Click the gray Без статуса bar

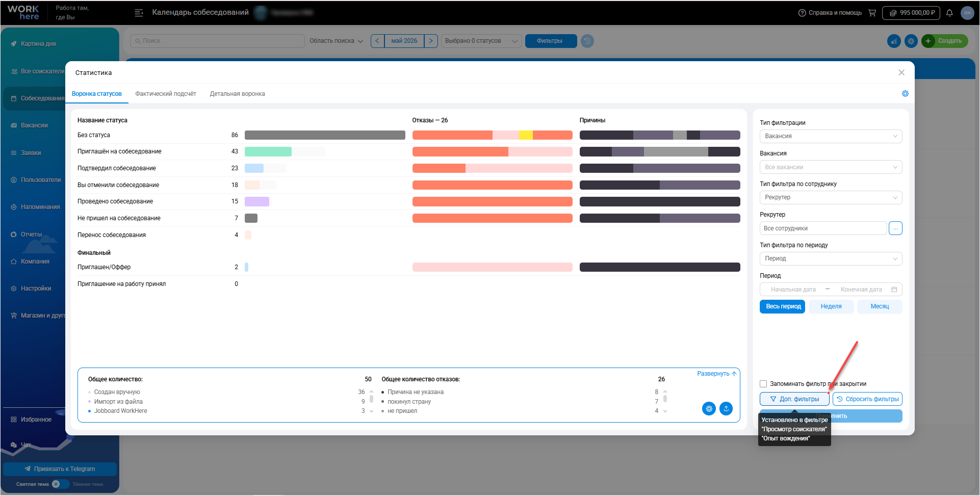point(325,135)
